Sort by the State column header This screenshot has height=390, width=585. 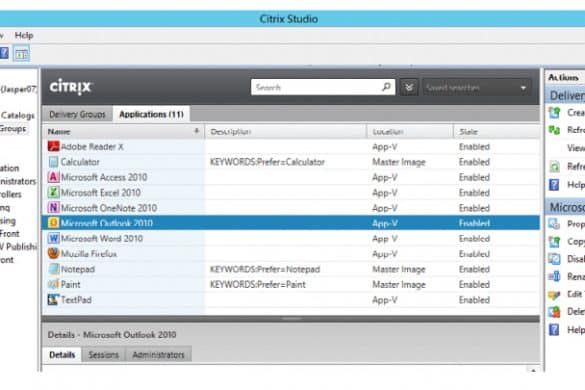pyautogui.click(x=496, y=131)
